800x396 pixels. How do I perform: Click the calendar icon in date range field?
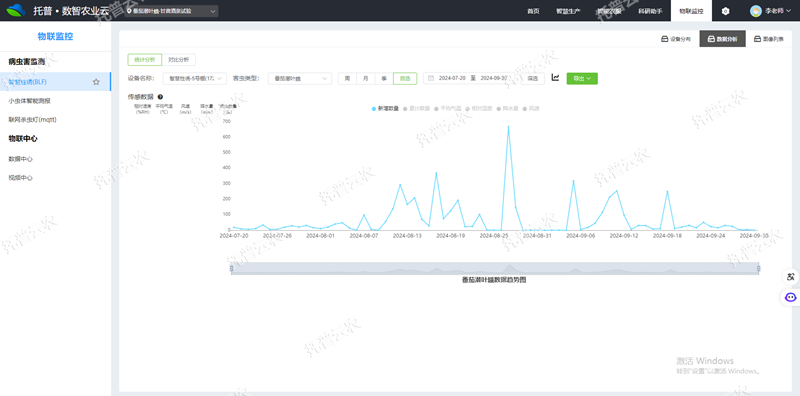[x=431, y=79]
